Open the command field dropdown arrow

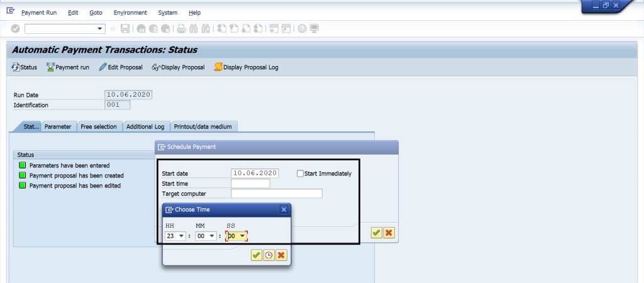99,29
